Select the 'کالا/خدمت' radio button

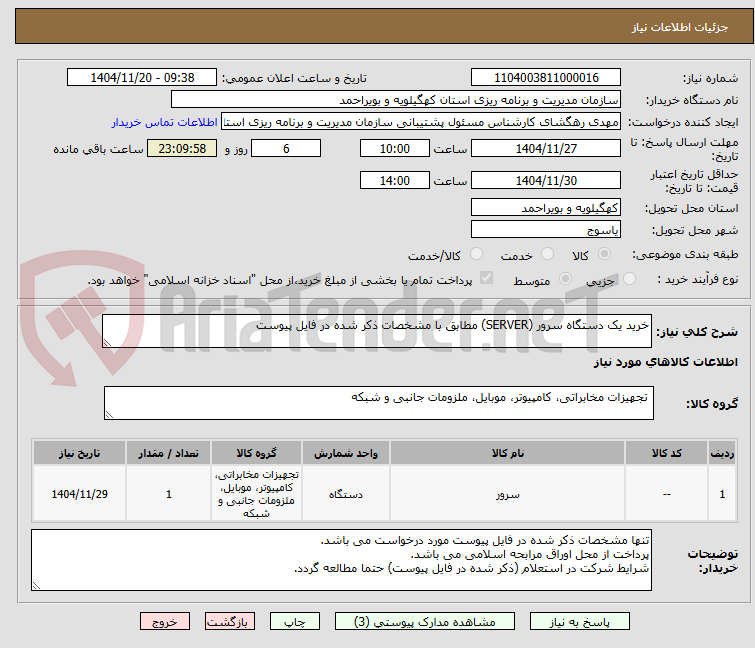(x=476, y=254)
